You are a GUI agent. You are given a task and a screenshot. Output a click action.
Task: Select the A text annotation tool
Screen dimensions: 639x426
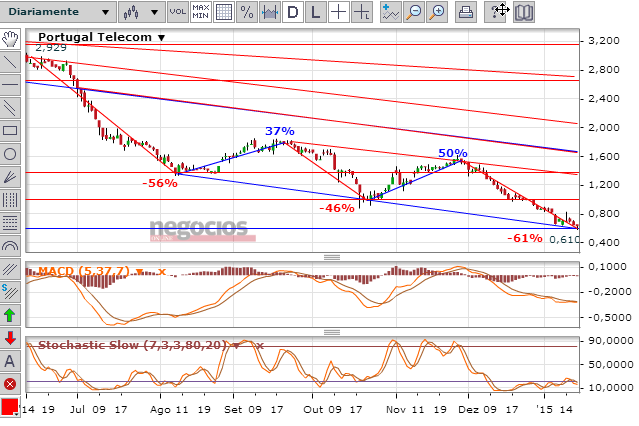tap(10, 361)
